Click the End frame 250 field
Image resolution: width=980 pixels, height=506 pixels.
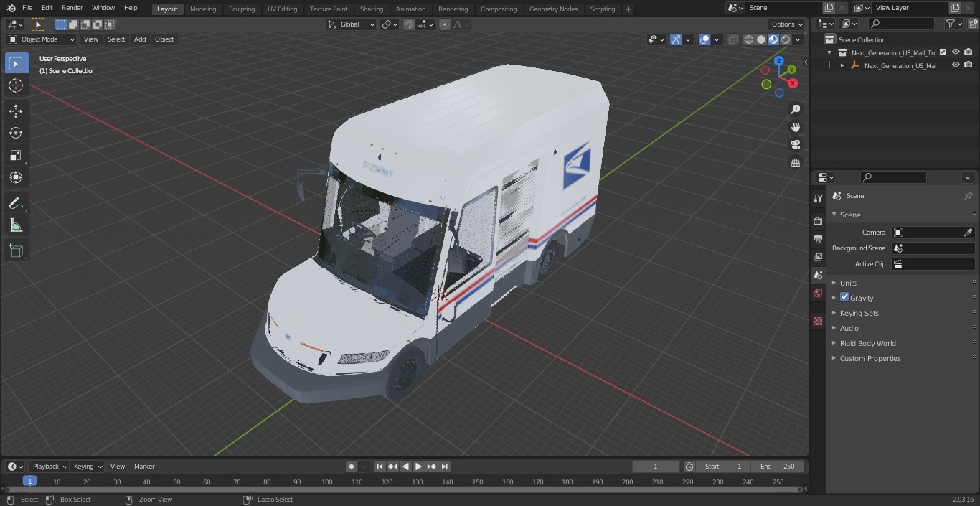778,467
